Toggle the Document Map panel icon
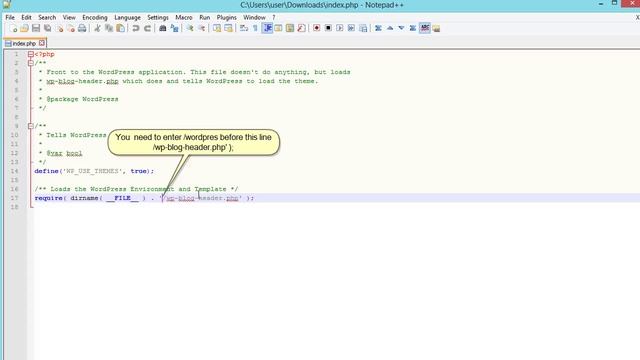640x360 pixels. pyautogui.click(x=290, y=28)
